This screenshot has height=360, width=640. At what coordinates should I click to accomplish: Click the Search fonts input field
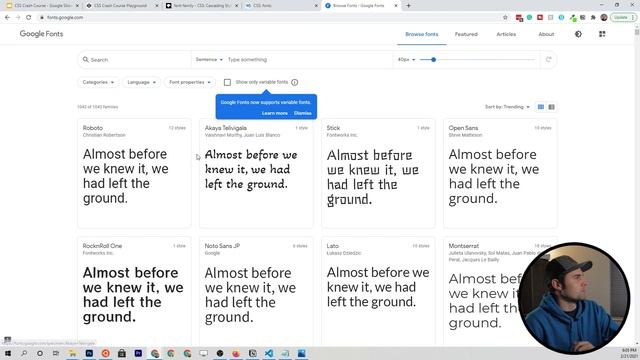(135, 60)
